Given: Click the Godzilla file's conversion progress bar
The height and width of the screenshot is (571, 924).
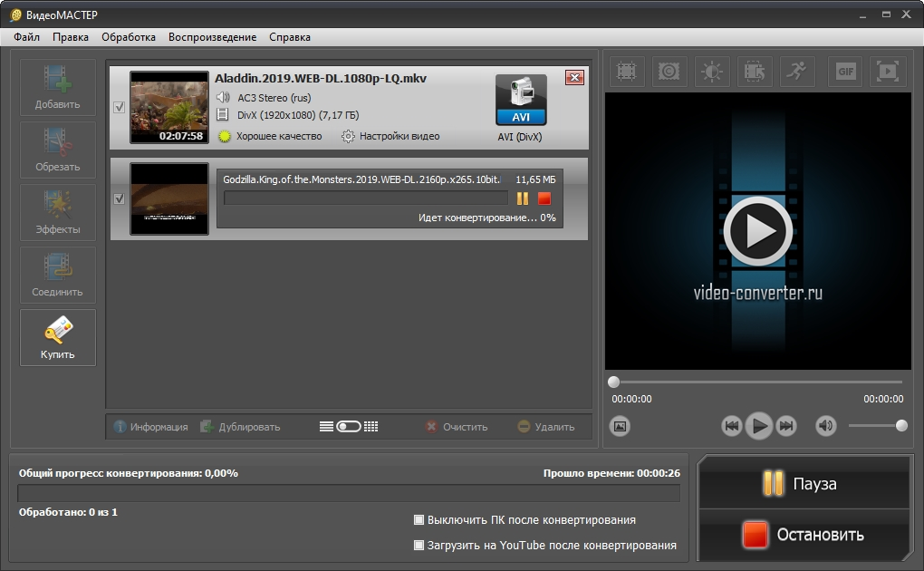Looking at the screenshot, I should (x=366, y=198).
